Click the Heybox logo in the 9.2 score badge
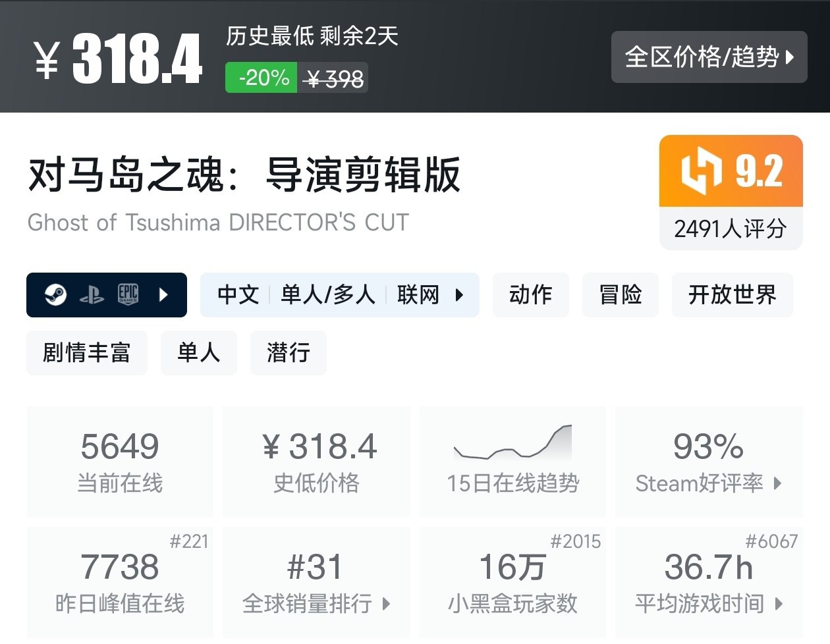The height and width of the screenshot is (644, 830). [702, 171]
